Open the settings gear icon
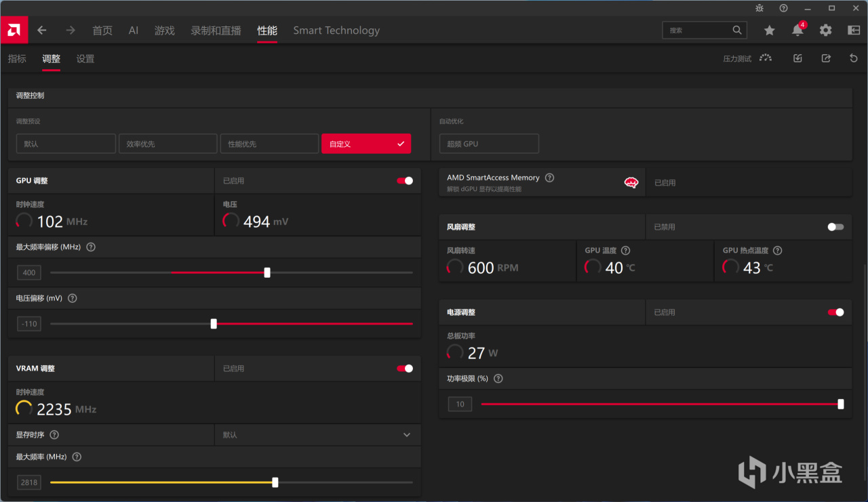 click(x=825, y=30)
